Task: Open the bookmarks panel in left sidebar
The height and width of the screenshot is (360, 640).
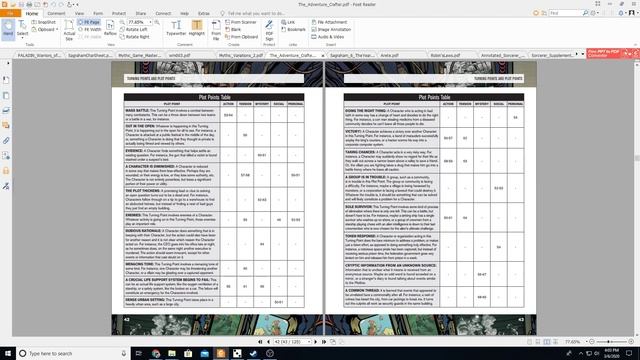Action: coord(6,80)
